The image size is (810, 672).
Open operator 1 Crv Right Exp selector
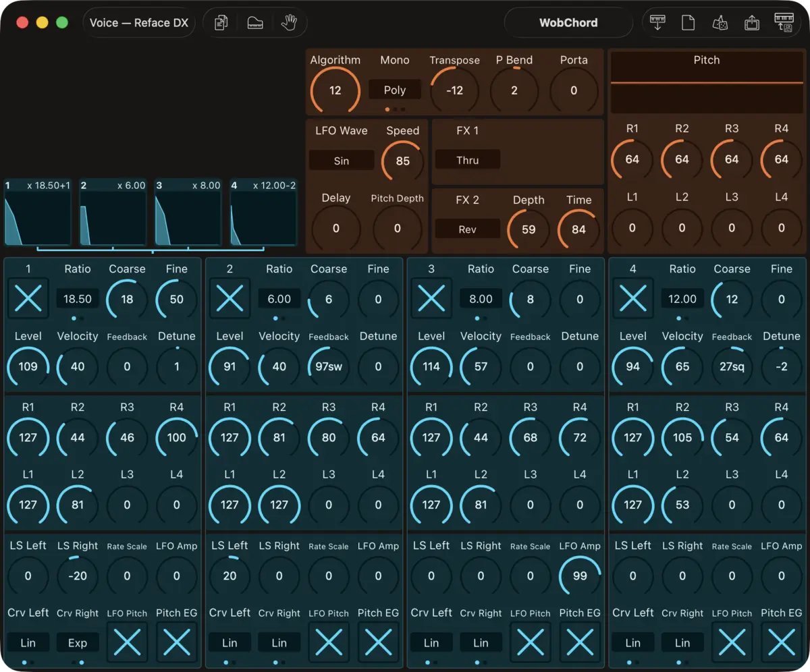(x=78, y=642)
